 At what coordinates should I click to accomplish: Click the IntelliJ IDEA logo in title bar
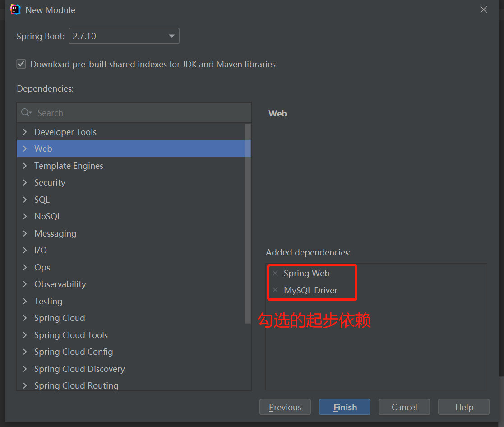click(15, 9)
